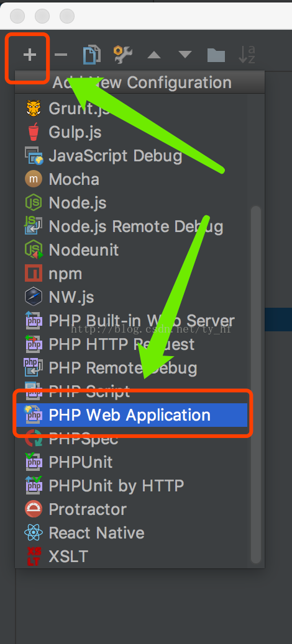Click the minus Remove Configuration icon
This screenshot has height=644, width=292.
click(x=61, y=54)
